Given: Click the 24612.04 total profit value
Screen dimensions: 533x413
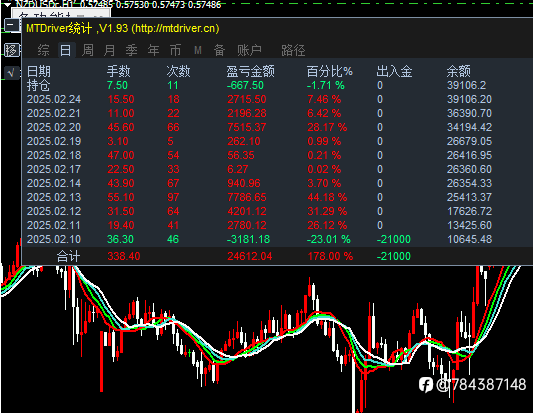Looking at the screenshot, I should coord(250,256).
